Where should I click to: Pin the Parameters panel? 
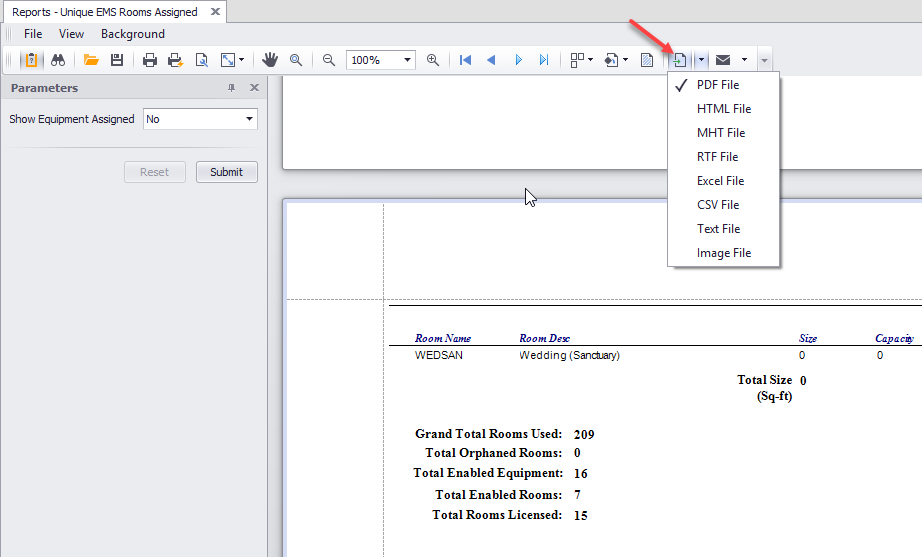232,88
